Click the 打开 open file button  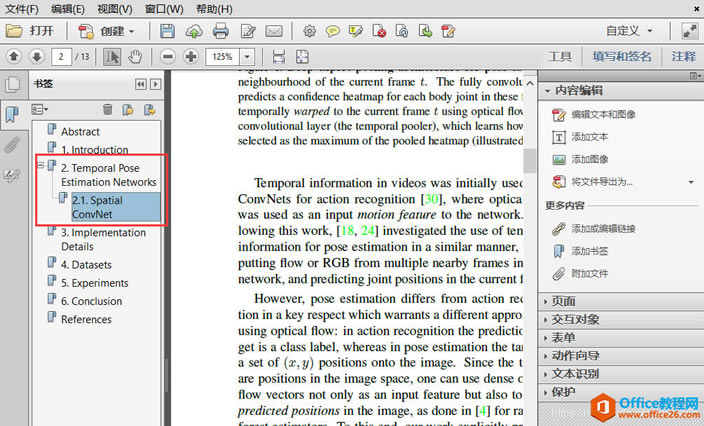point(30,31)
